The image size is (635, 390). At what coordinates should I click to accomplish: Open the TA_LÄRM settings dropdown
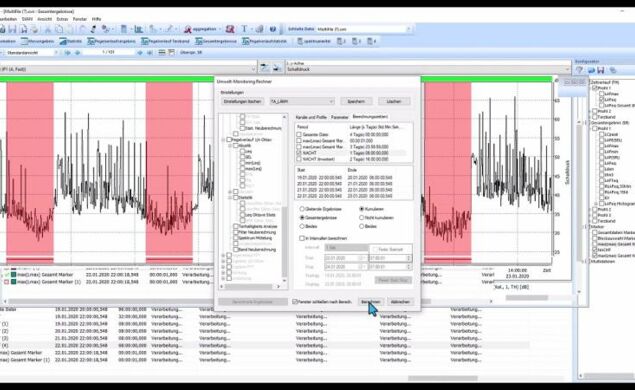pyautogui.click(x=302, y=101)
